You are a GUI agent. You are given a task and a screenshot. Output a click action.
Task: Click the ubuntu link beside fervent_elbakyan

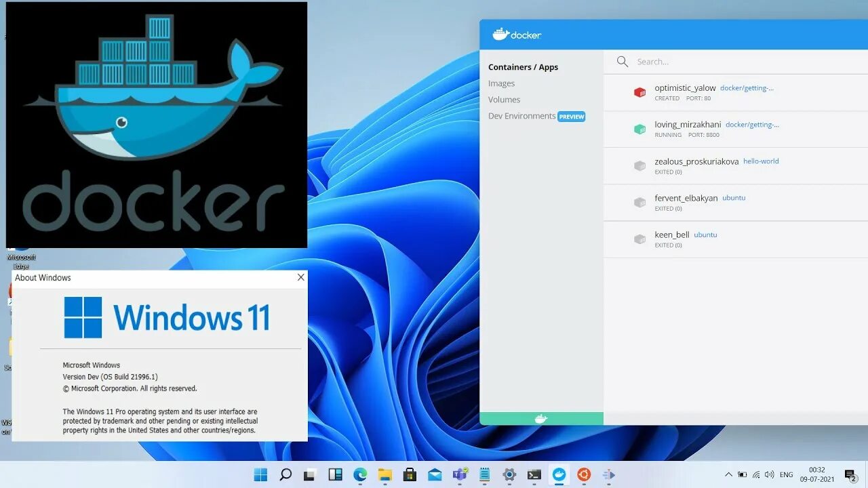(734, 198)
